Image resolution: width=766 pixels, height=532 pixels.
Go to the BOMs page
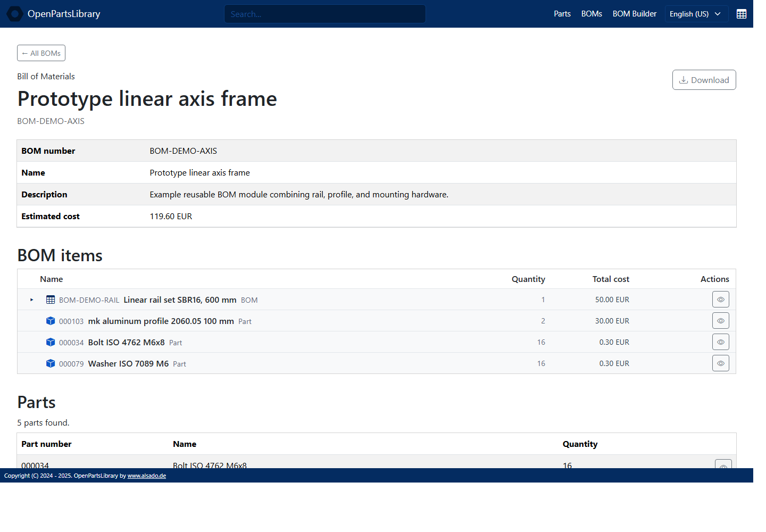(x=592, y=14)
